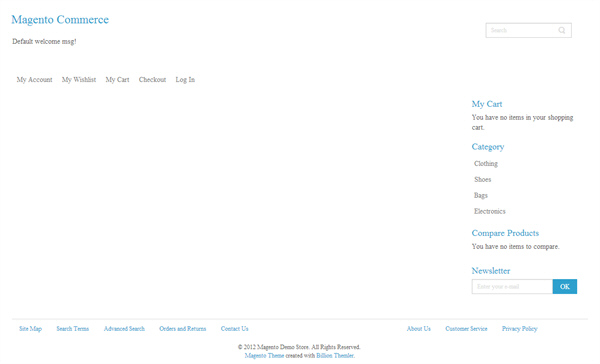Open My Account menu item

click(34, 80)
